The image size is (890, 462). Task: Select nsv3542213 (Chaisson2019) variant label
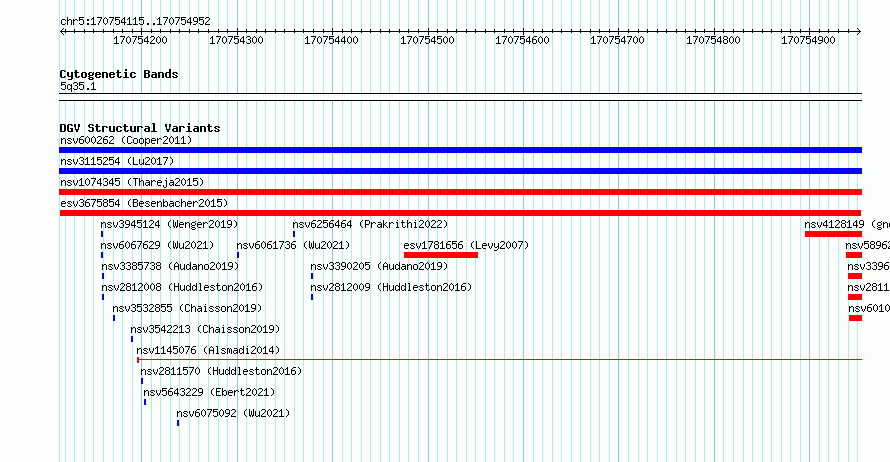coord(205,329)
